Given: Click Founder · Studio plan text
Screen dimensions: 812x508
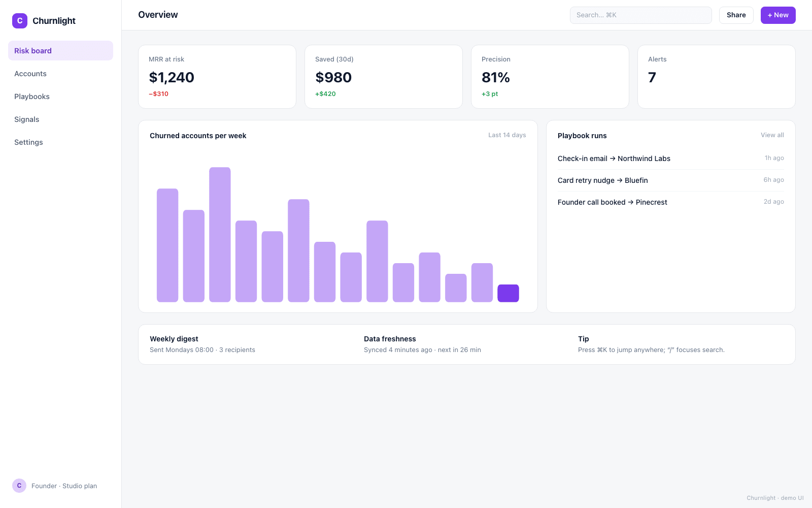Looking at the screenshot, I should click(x=64, y=486).
